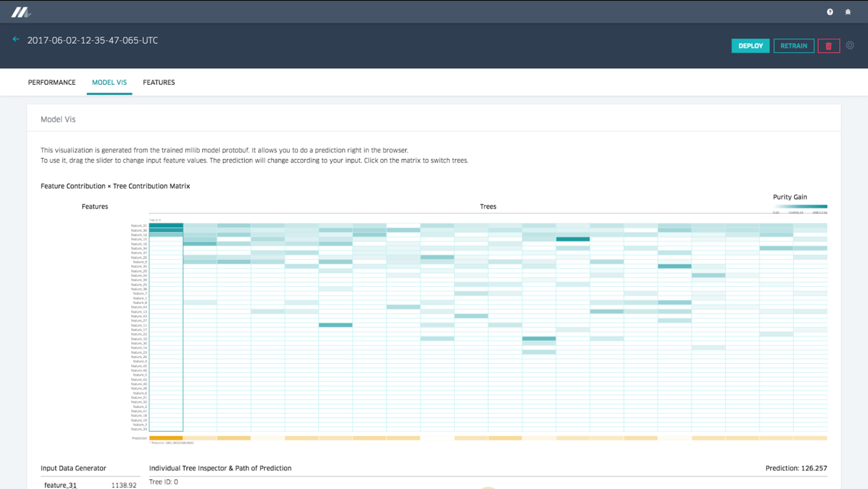Click the feature_43 row label

[x=139, y=316]
